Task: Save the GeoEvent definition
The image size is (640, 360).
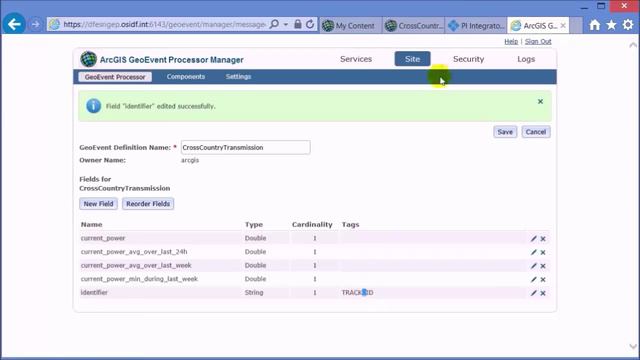Action: (x=505, y=132)
